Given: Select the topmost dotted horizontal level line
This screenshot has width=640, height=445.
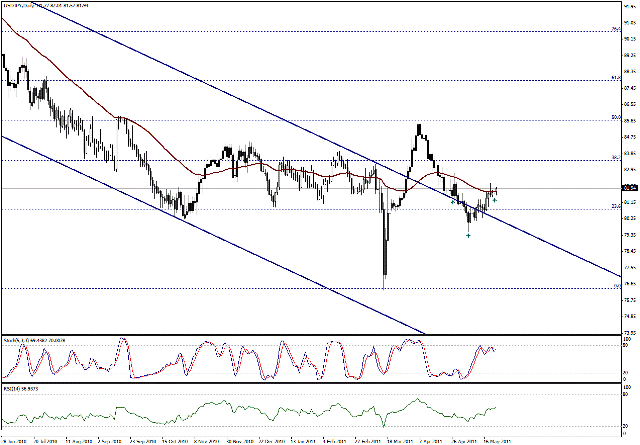Looking at the screenshot, I should tap(300, 31).
